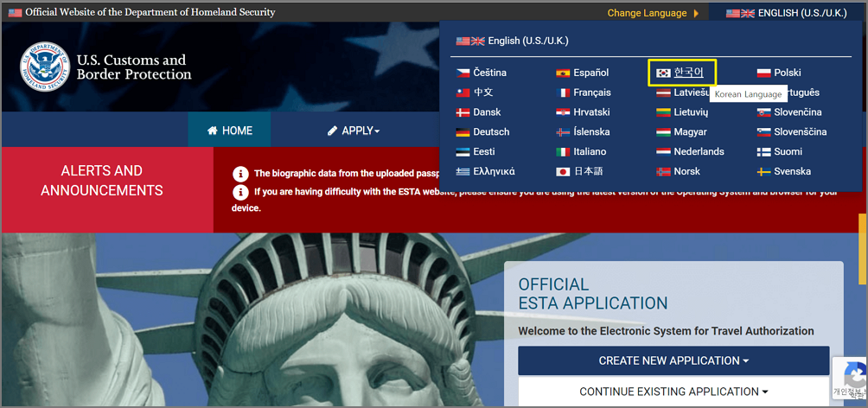This screenshot has width=868, height=408.
Task: Click the Spanish flag icon beside Español
Action: [x=563, y=73]
